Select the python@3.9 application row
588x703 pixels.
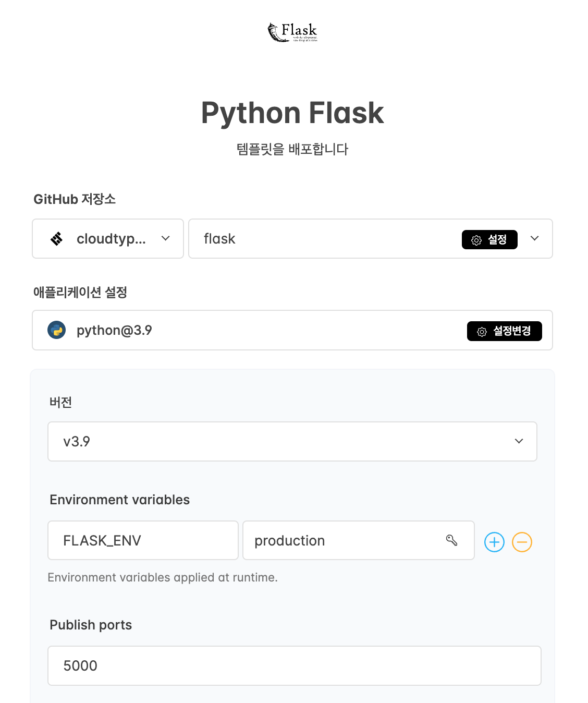292,330
